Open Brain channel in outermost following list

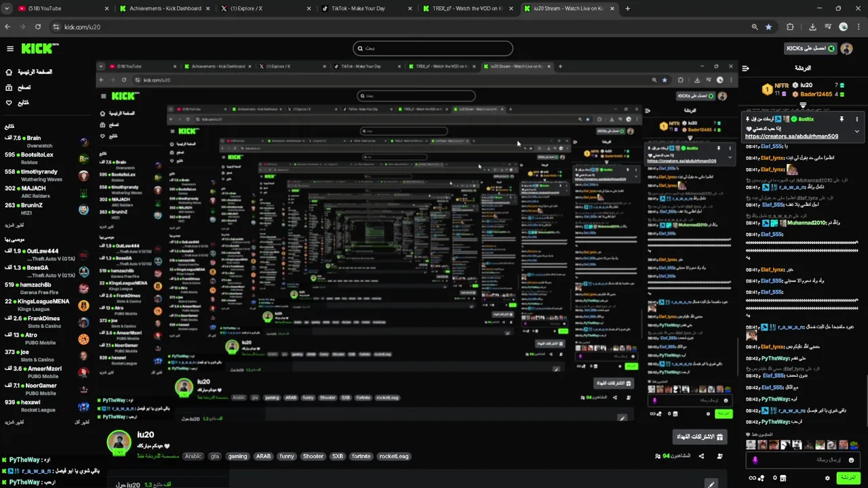click(x=46, y=142)
